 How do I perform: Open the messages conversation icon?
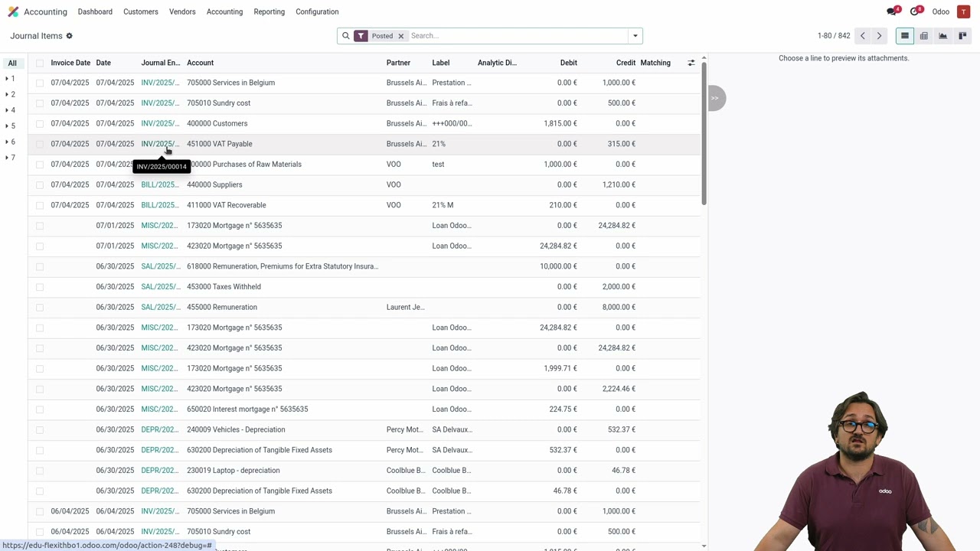(x=892, y=11)
